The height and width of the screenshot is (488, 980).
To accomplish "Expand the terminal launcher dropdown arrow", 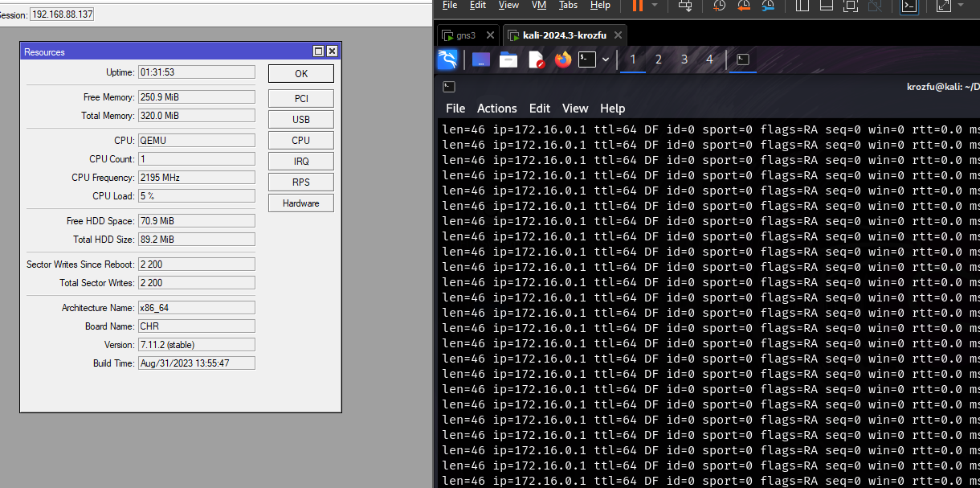I will coord(604,59).
